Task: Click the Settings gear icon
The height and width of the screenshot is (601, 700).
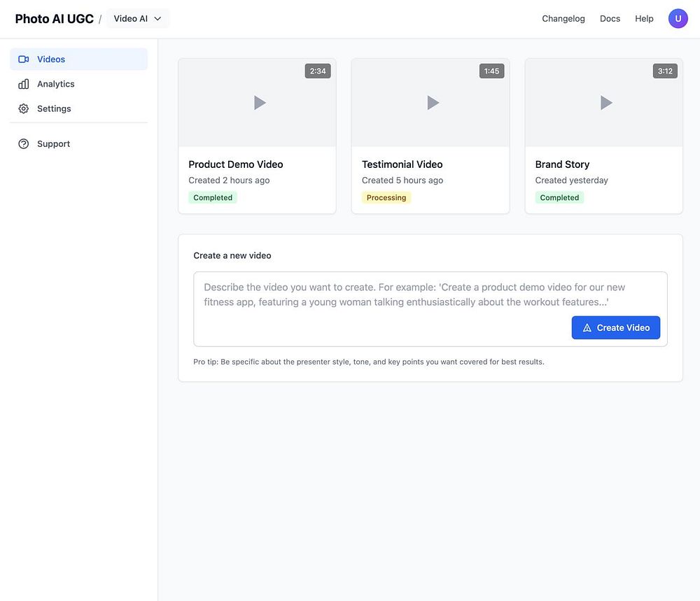Action: tap(24, 108)
